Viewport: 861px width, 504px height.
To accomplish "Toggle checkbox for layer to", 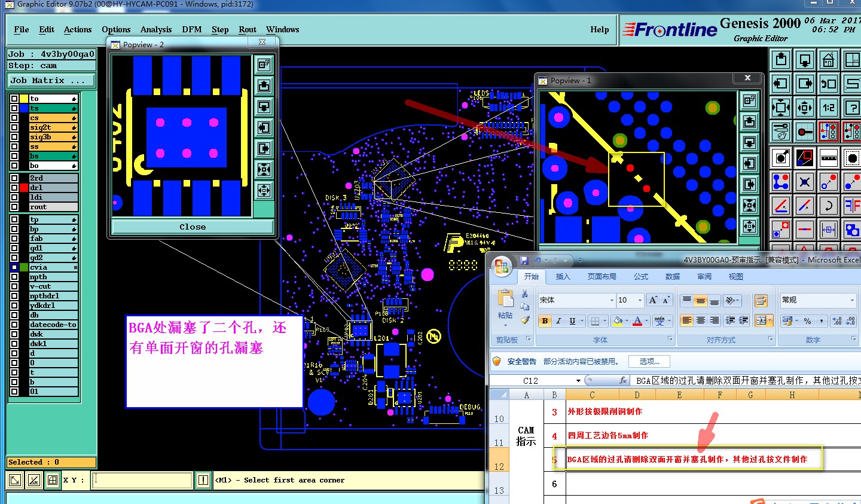I will [x=14, y=99].
